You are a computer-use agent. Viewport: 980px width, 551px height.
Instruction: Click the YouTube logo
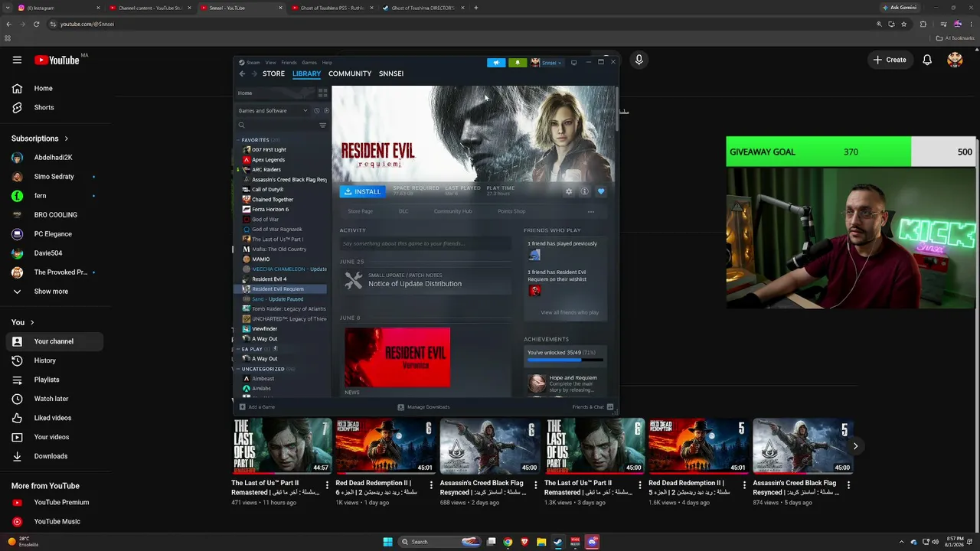(x=57, y=60)
